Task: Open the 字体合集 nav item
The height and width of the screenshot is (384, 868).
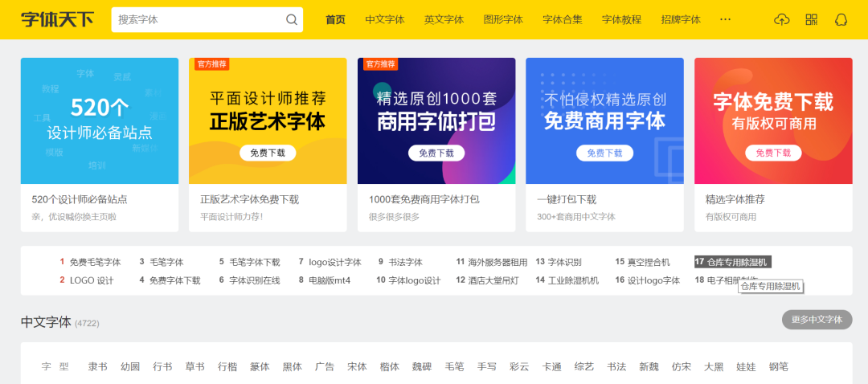Action: click(563, 20)
